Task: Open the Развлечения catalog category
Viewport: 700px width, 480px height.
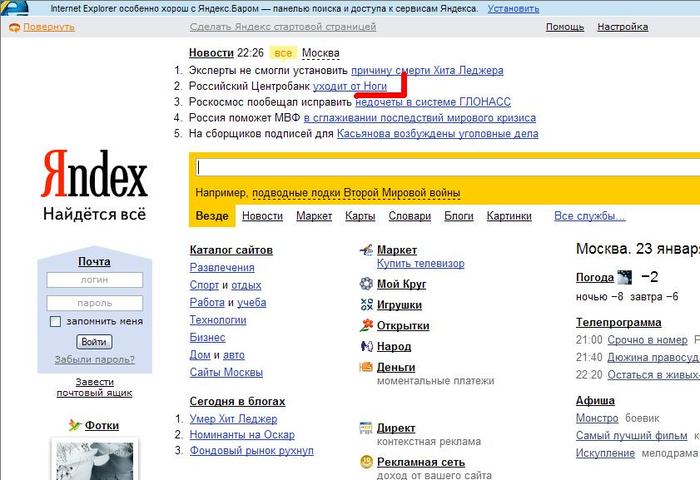Action: click(x=222, y=267)
